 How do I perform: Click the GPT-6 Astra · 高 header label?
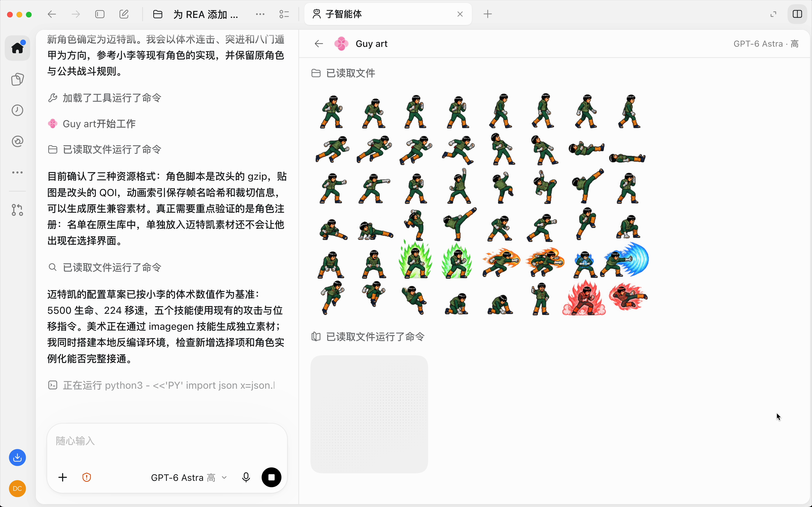pos(766,44)
